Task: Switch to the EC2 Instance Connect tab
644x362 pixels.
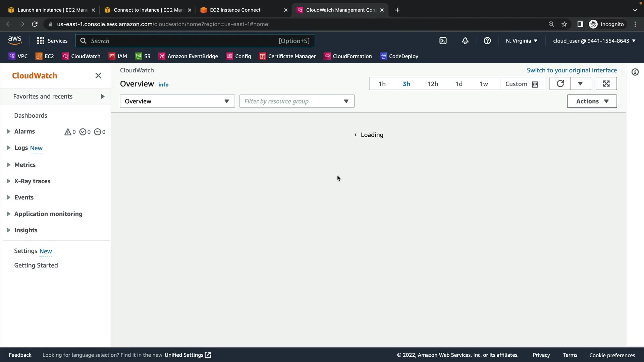Action: [235, 10]
